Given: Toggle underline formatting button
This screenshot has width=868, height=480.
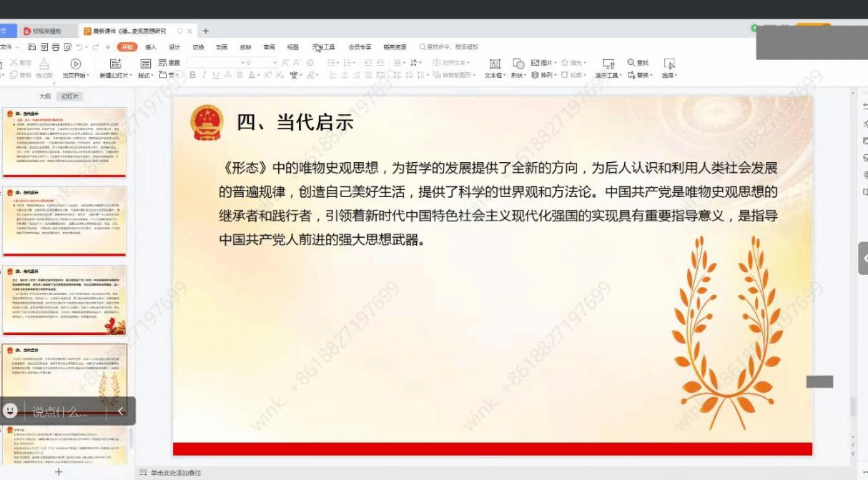Looking at the screenshot, I should 217,75.
